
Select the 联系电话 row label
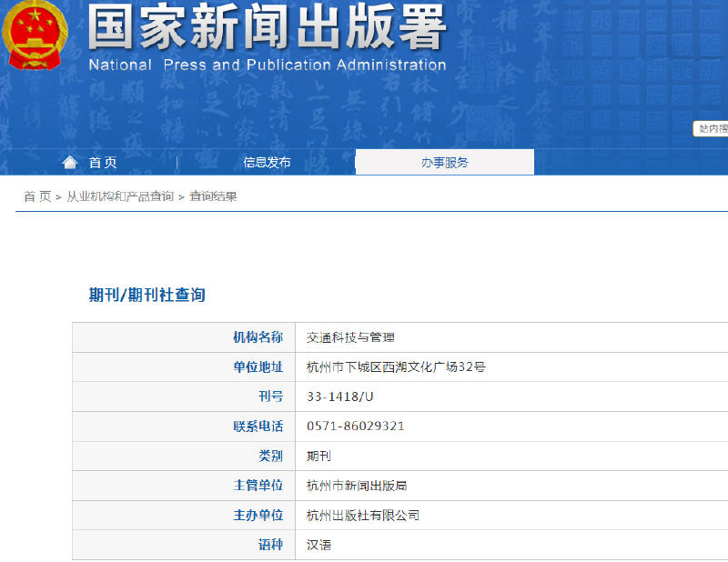258,426
